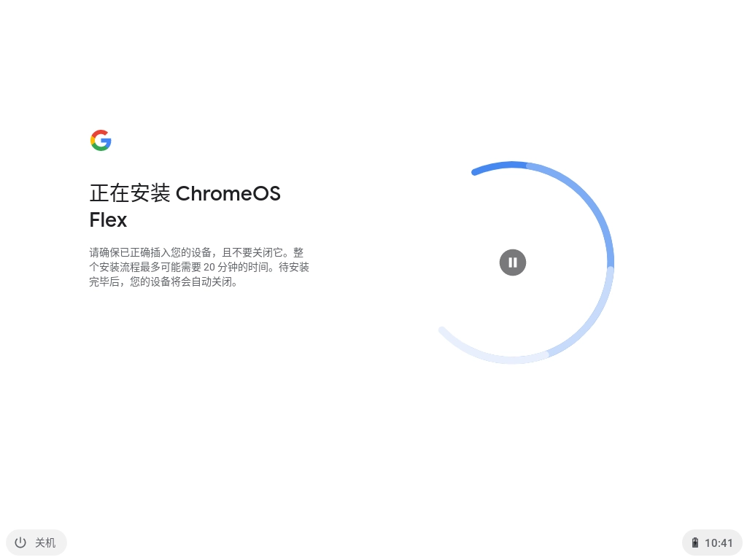Image resolution: width=747 pixels, height=560 pixels.
Task: Click the battery icon in status tray
Action: tap(695, 542)
